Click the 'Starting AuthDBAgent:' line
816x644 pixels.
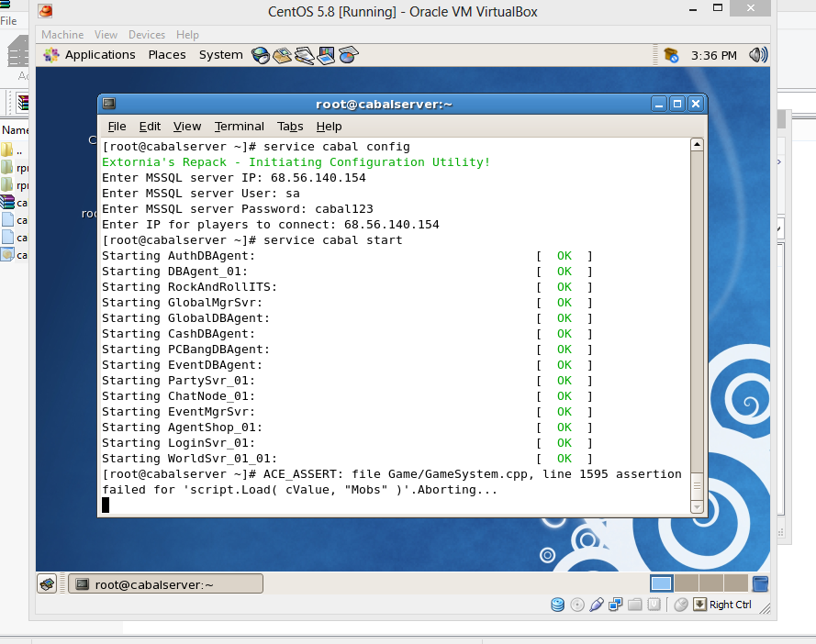[x=178, y=256]
